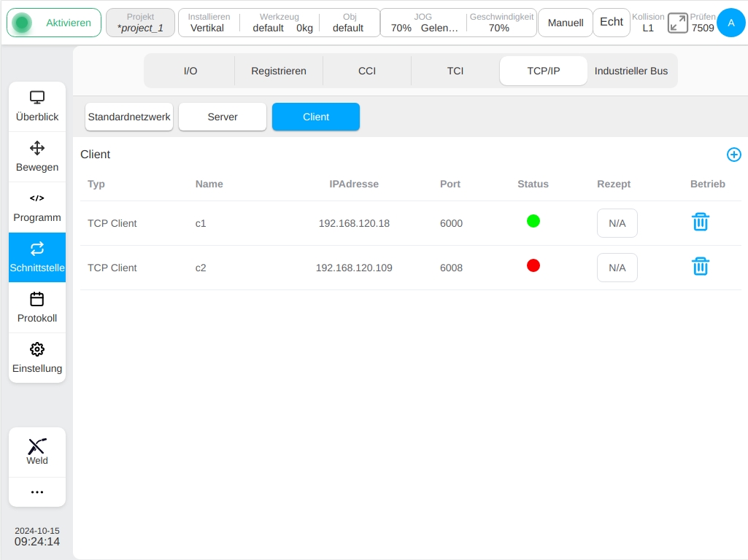Click the Betrieb column header
Image resolution: width=748 pixels, height=560 pixels.
pyautogui.click(x=707, y=184)
